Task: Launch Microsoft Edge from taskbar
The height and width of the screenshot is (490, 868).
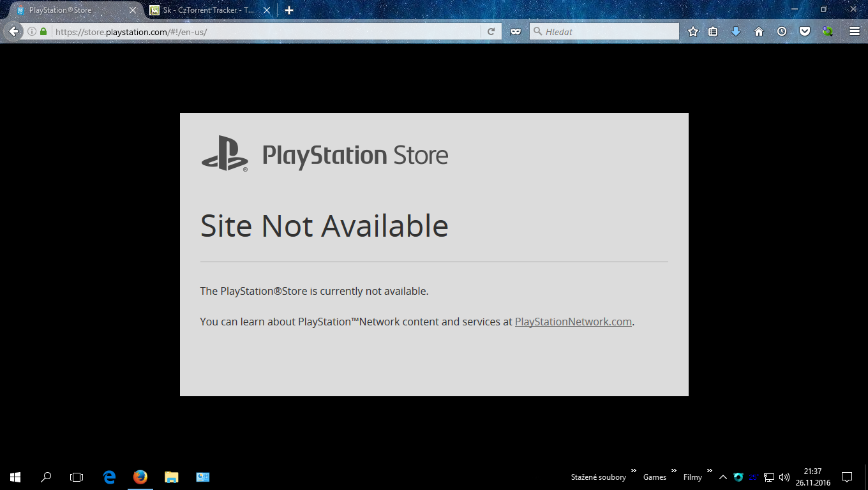Action: pos(109,477)
